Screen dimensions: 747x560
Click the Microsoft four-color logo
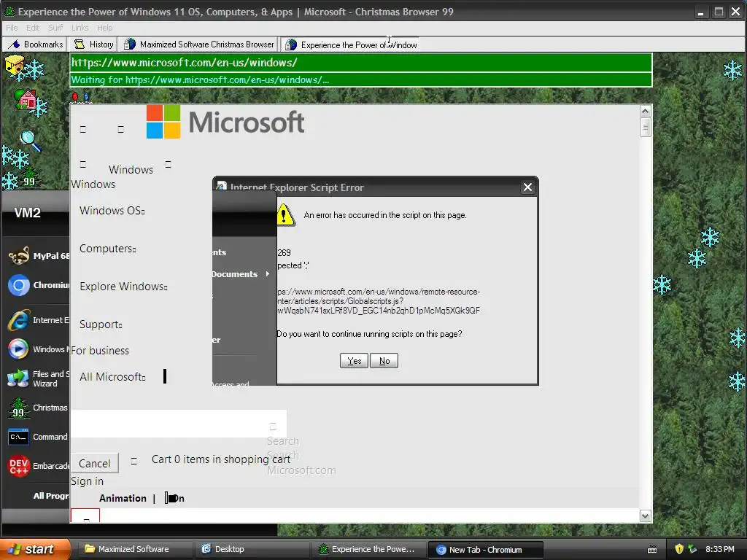[163, 122]
